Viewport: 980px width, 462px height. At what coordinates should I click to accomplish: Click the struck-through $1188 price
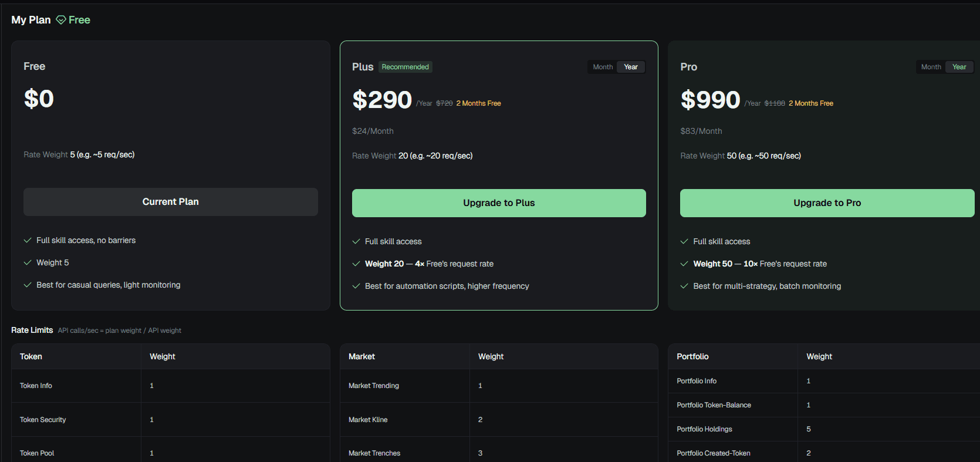(775, 103)
